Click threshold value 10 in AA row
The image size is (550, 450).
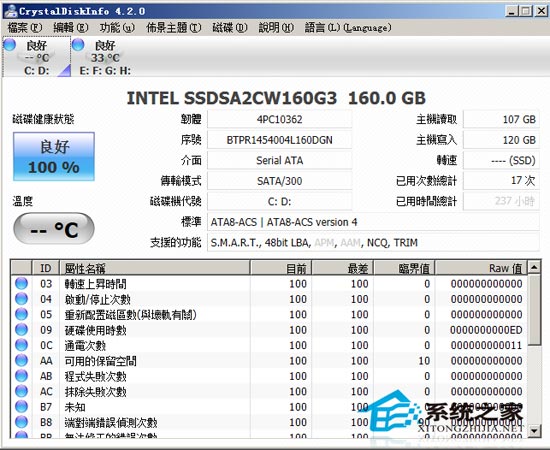[x=424, y=361]
